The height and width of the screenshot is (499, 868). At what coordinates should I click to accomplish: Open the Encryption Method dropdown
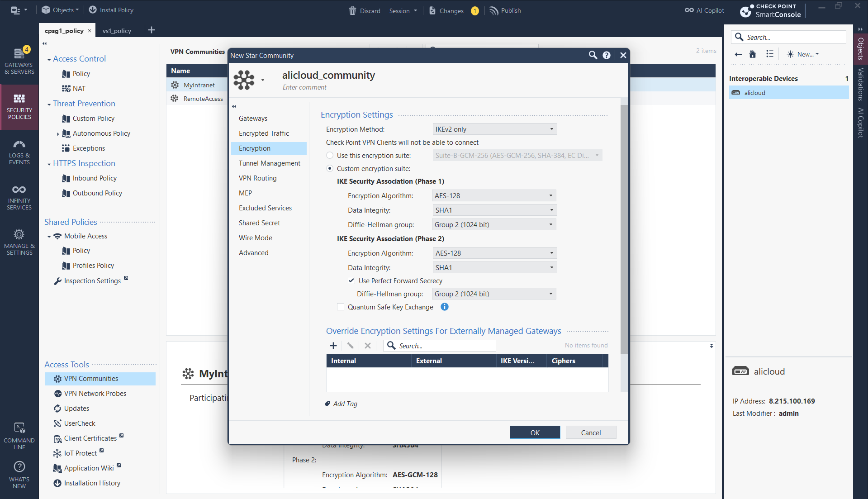(494, 129)
